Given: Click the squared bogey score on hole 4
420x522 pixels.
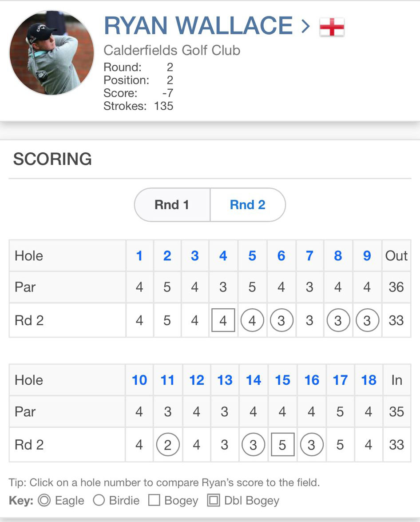Looking at the screenshot, I should [223, 320].
